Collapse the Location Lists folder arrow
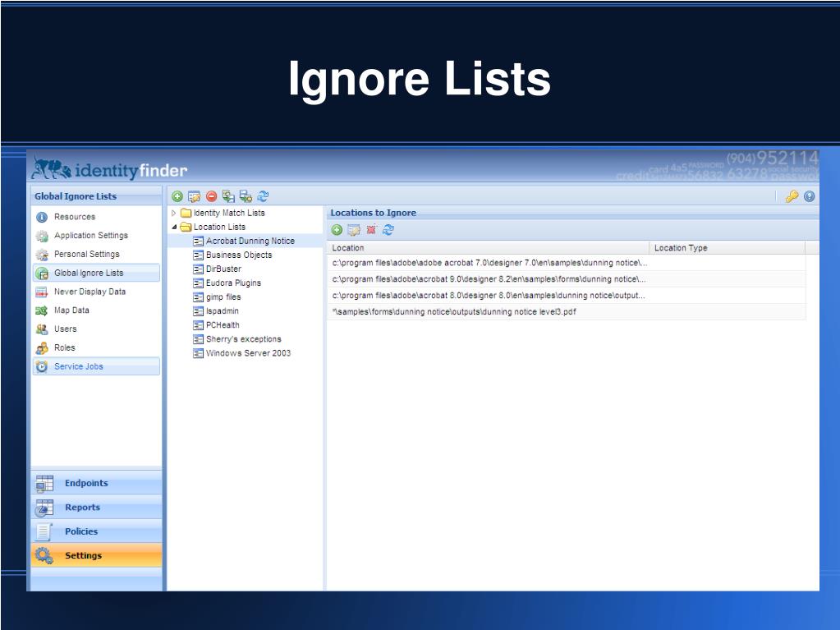The image size is (840, 630). (174, 228)
